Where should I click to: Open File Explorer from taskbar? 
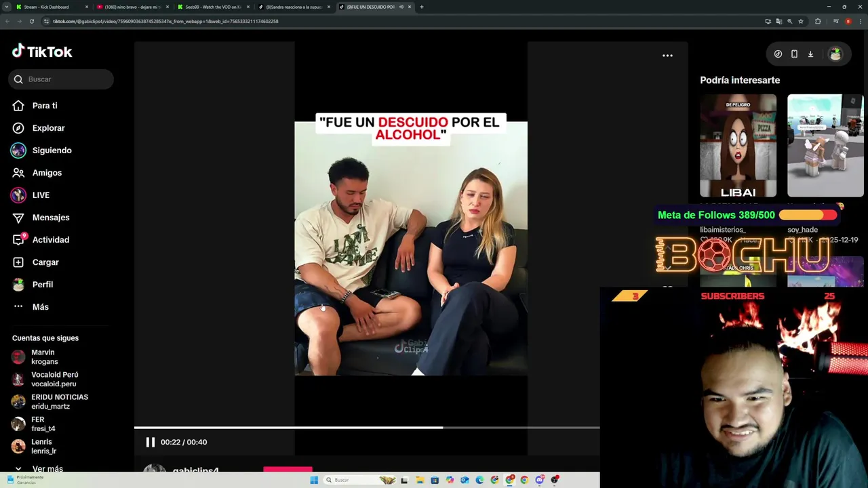pyautogui.click(x=420, y=480)
